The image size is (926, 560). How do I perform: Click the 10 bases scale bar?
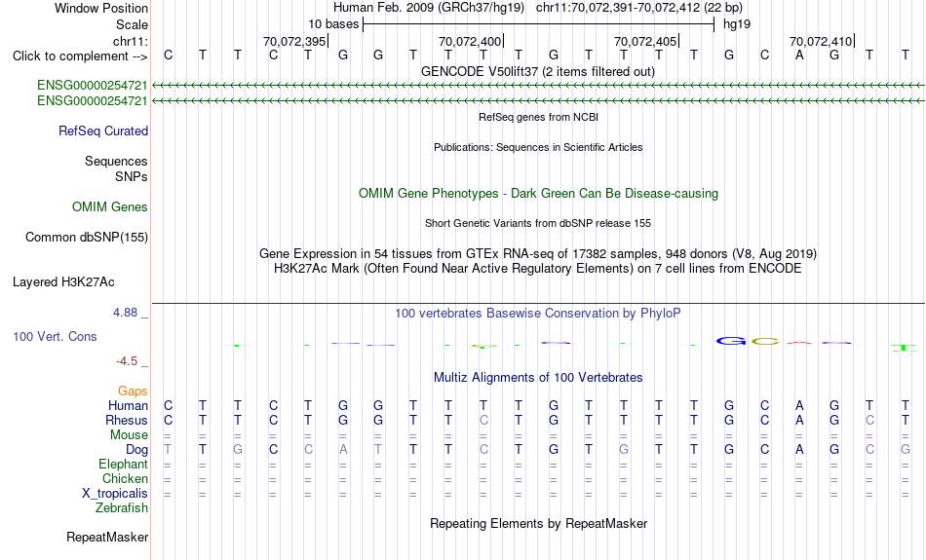pos(538,24)
